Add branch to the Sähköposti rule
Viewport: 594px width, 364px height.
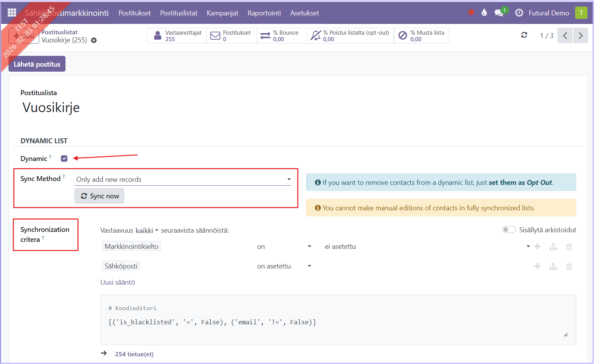[553, 266]
